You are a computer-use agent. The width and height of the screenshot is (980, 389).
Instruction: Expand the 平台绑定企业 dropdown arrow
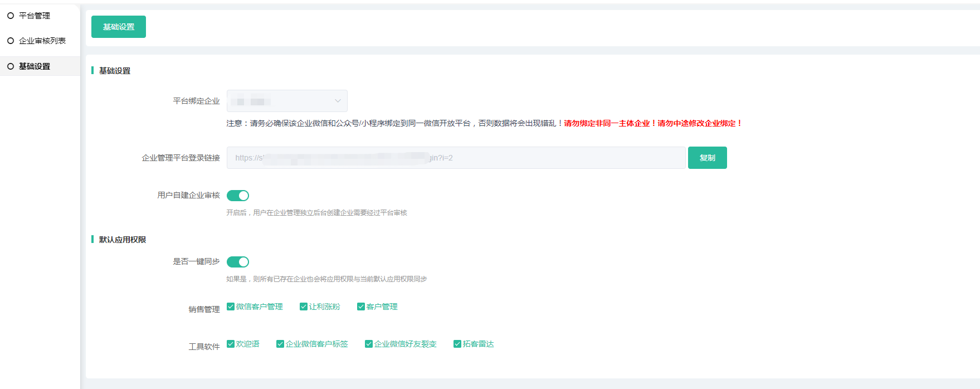(x=338, y=101)
